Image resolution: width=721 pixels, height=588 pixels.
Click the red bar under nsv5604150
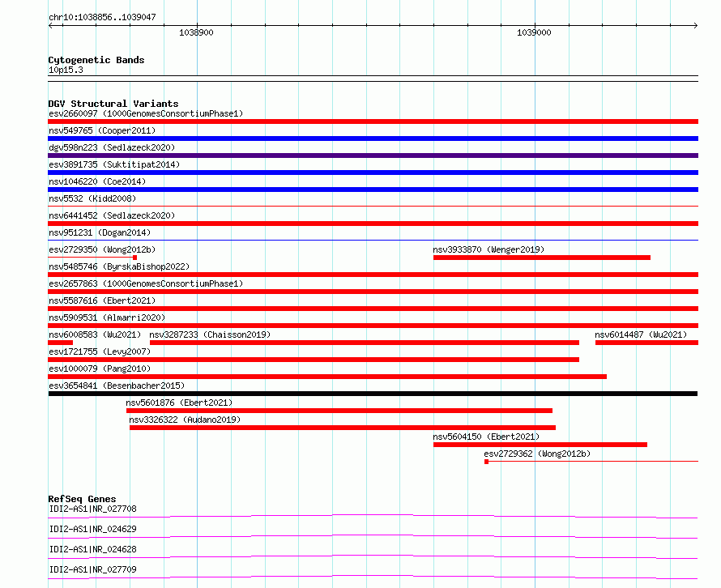tap(540, 445)
